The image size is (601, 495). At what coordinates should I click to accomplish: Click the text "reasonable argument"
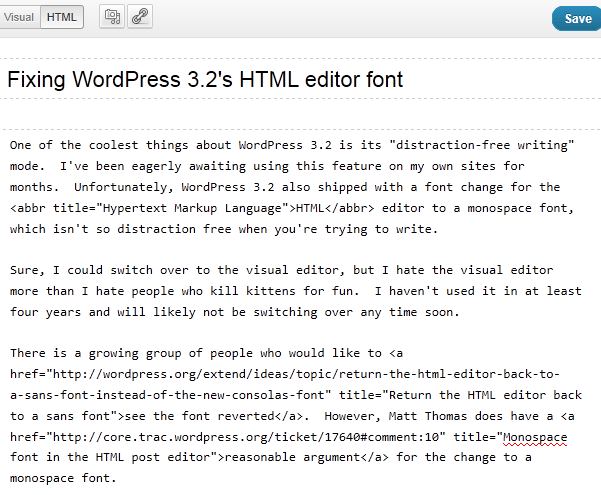[292, 457]
